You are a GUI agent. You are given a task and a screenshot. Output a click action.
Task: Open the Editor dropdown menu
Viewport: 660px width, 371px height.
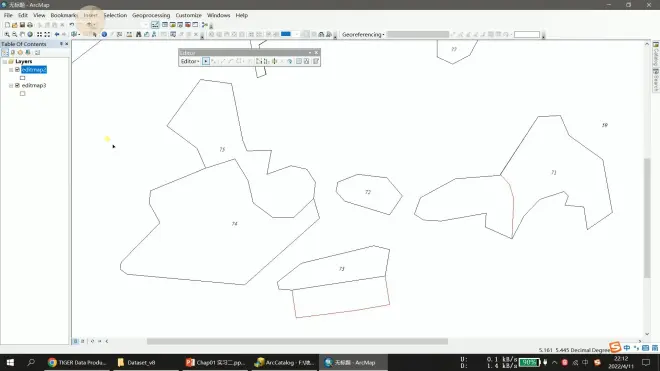tap(190, 61)
